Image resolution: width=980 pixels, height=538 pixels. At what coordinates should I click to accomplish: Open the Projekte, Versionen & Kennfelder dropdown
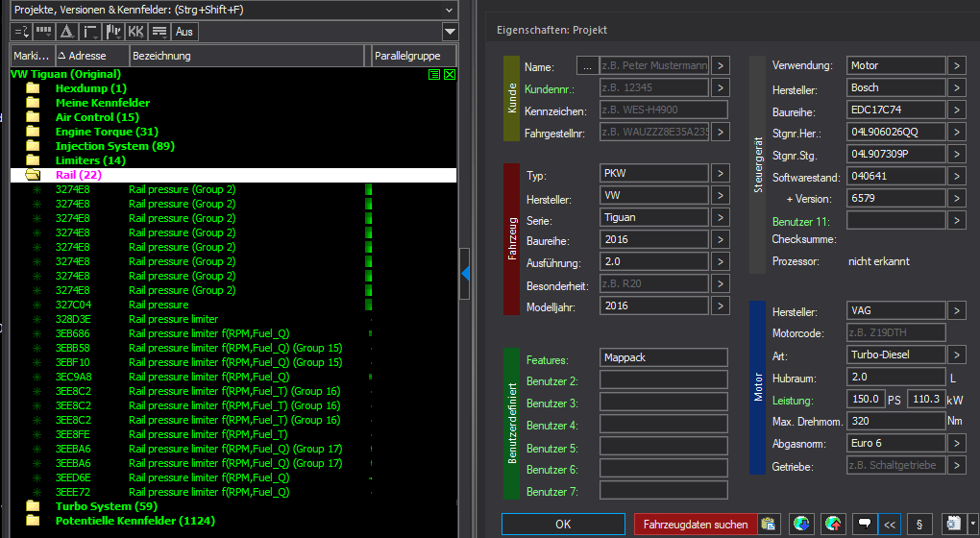tap(449, 9)
